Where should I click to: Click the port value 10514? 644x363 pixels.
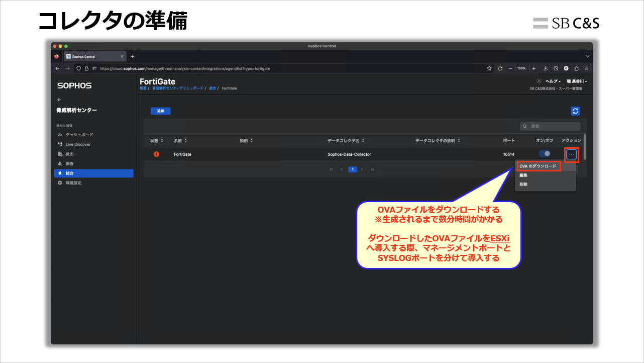(x=508, y=154)
